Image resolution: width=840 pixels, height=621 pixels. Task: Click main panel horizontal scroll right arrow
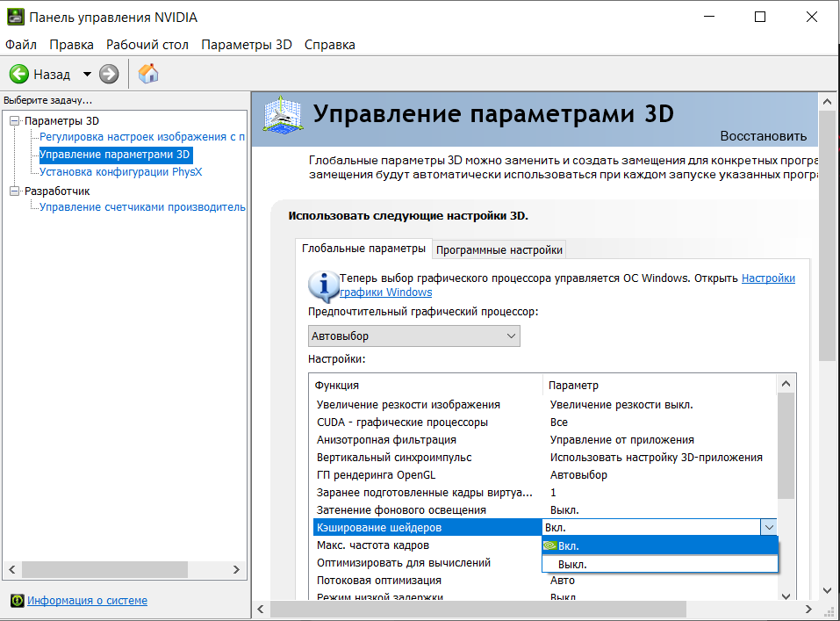pos(808,610)
